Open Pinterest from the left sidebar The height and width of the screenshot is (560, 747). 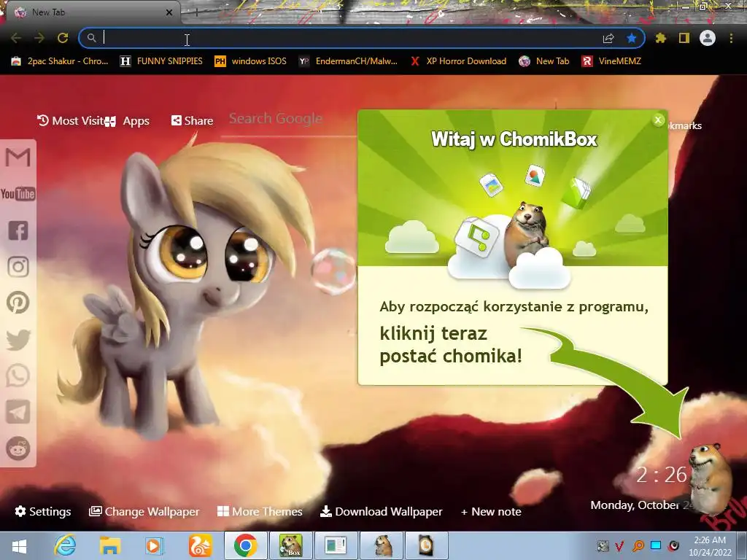18,303
